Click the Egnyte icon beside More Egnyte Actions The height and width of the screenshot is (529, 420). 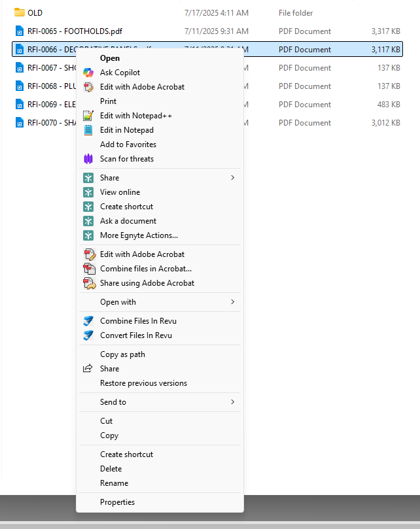pyautogui.click(x=88, y=235)
